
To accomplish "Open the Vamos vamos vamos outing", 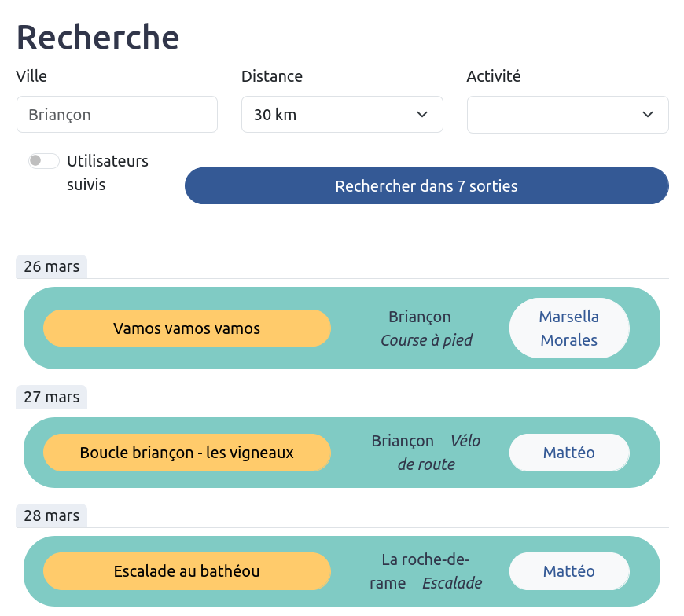I will tap(187, 328).
